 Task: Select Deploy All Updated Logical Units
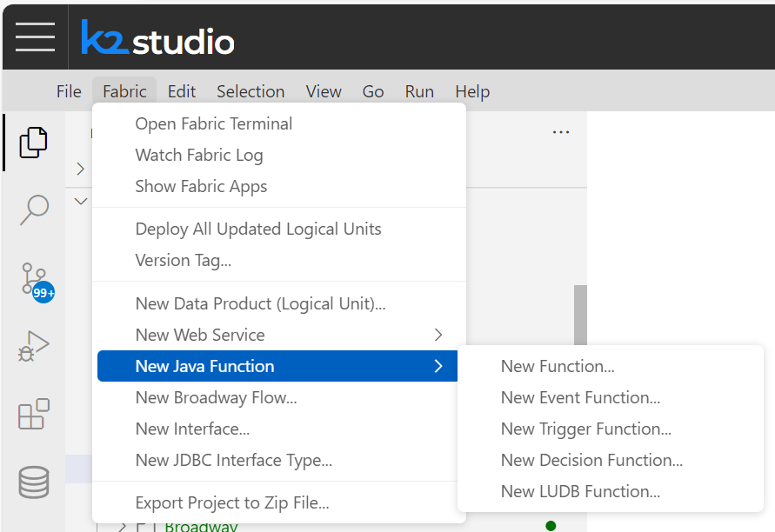(257, 229)
